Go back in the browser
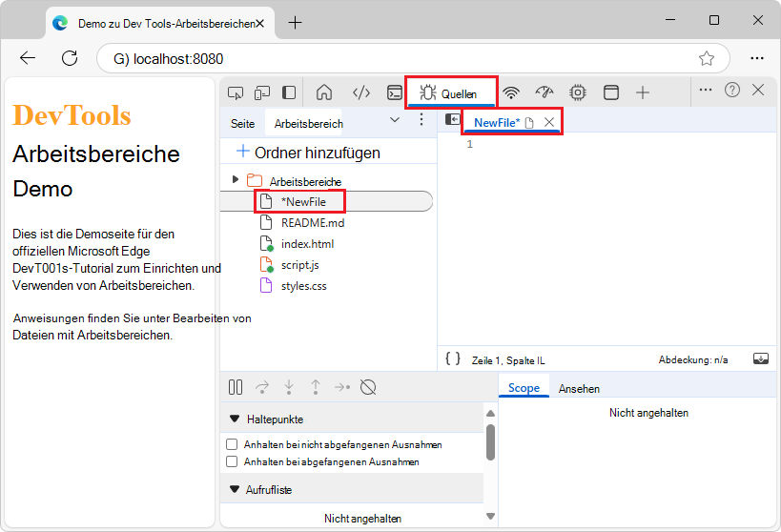The image size is (781, 532). click(x=28, y=58)
